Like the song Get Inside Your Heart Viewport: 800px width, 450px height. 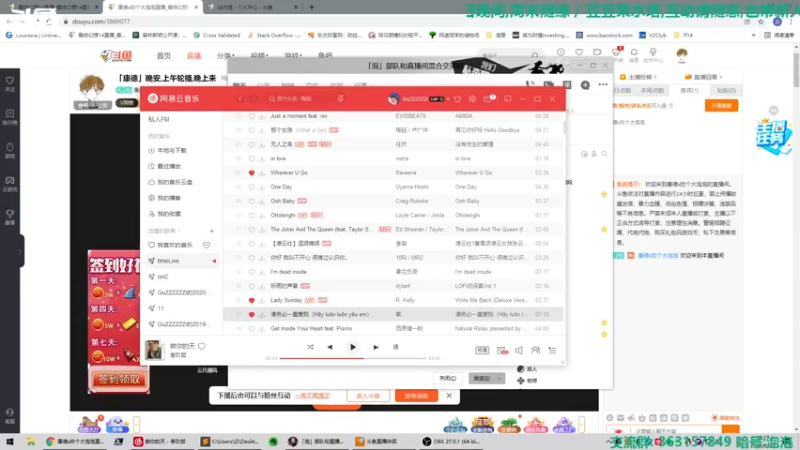pyautogui.click(x=252, y=329)
